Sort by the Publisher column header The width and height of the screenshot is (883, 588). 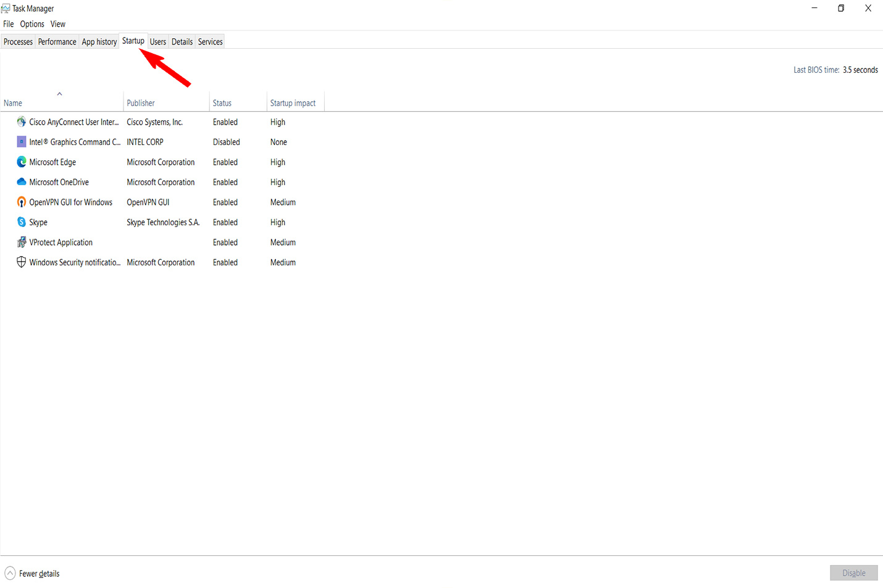click(166, 101)
